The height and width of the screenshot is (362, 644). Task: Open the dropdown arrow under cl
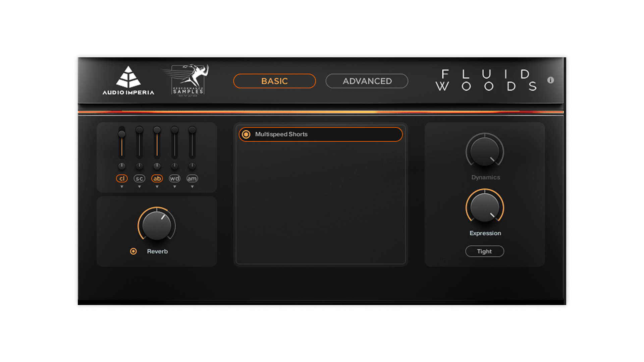click(122, 187)
